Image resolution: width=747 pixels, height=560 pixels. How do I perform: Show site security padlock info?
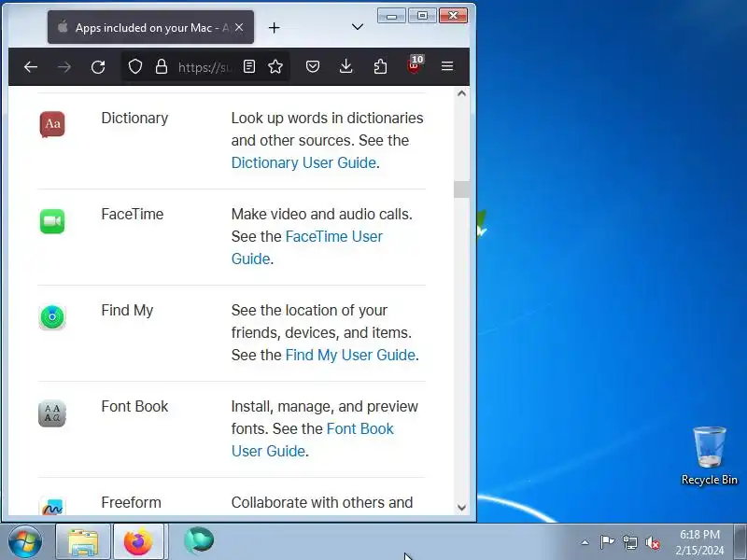[x=162, y=66]
